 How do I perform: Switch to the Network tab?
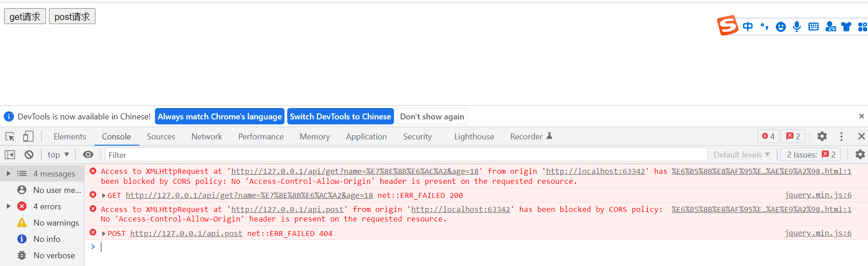[206, 136]
